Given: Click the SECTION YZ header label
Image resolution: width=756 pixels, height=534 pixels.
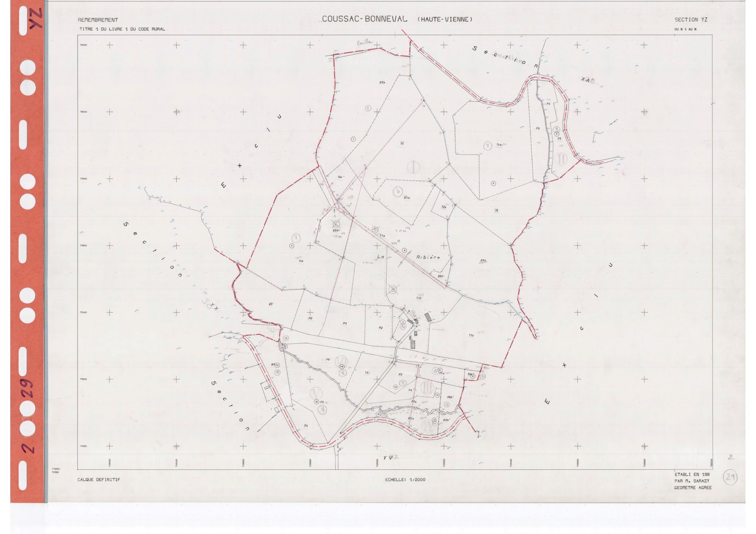Looking at the screenshot, I should (x=691, y=20).
